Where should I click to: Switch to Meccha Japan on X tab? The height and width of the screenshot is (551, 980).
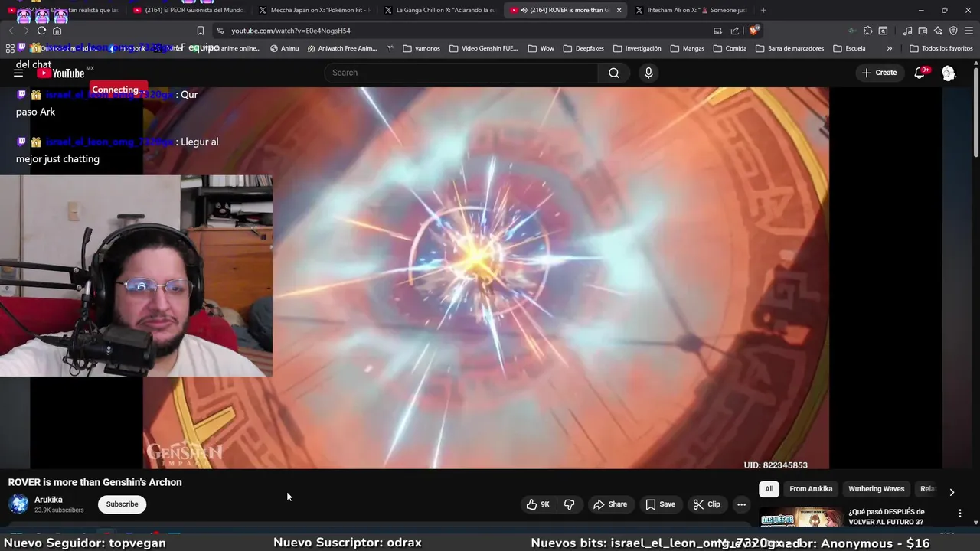click(x=314, y=10)
